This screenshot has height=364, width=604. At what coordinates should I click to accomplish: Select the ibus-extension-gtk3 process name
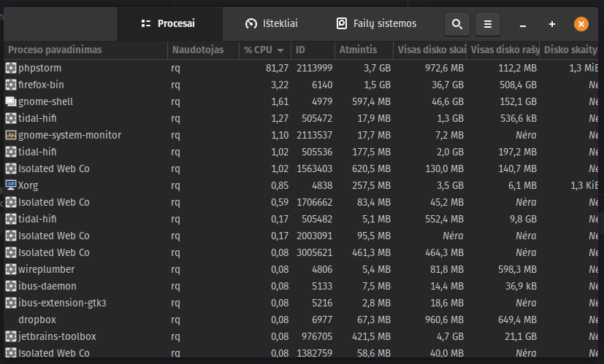(x=62, y=303)
